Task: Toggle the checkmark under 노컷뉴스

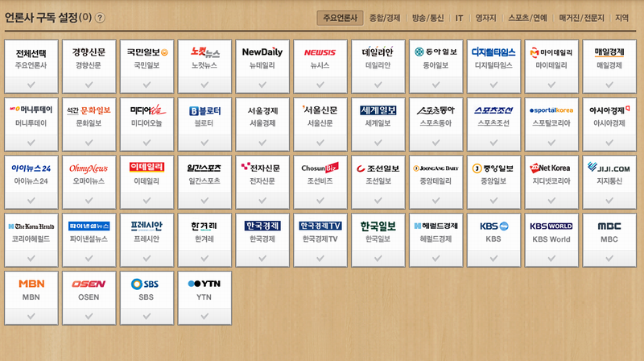Action: [x=204, y=85]
